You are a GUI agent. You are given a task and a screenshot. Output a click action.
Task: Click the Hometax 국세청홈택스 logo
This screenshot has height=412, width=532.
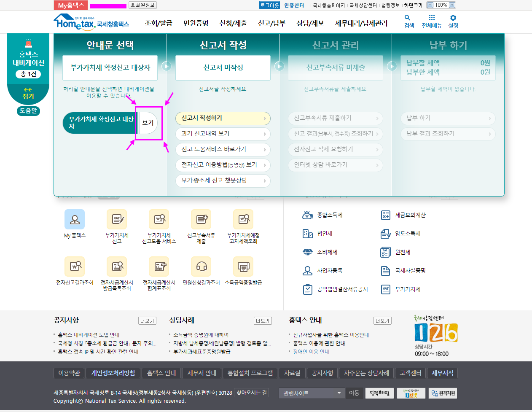91,22
